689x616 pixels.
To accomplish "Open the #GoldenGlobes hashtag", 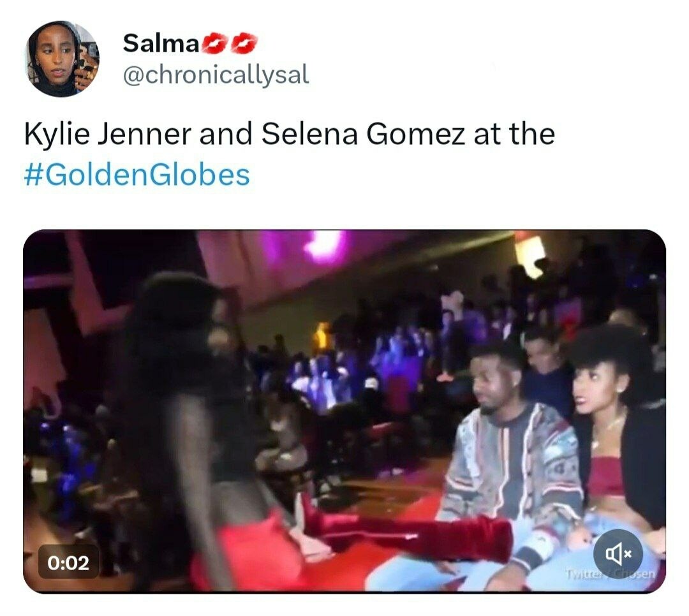I will (137, 175).
